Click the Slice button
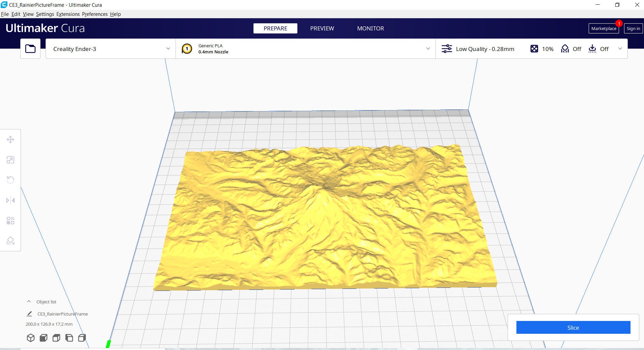Viewport: 644px width, 350px height. click(x=573, y=327)
